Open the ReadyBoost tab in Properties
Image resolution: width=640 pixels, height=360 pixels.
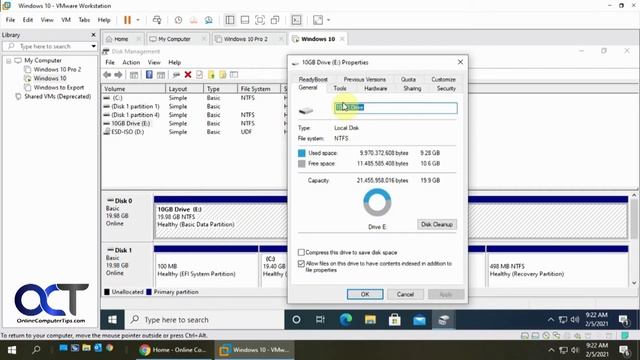tap(313, 79)
